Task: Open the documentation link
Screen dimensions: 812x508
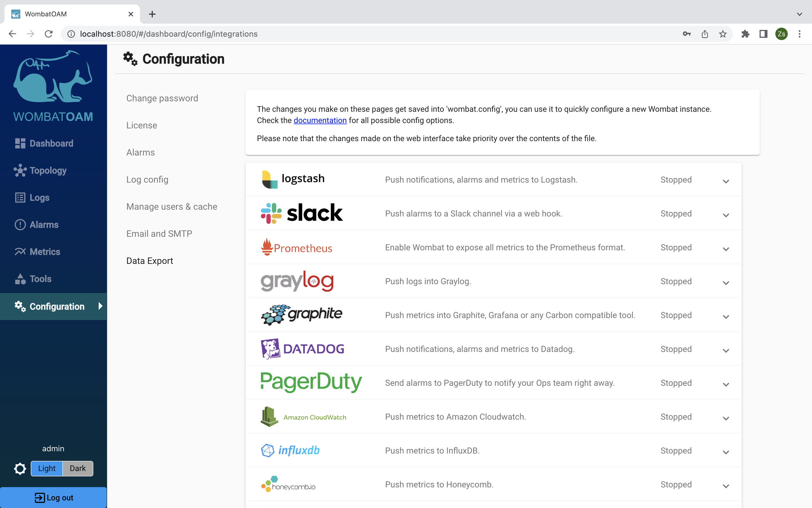Action: (x=320, y=120)
